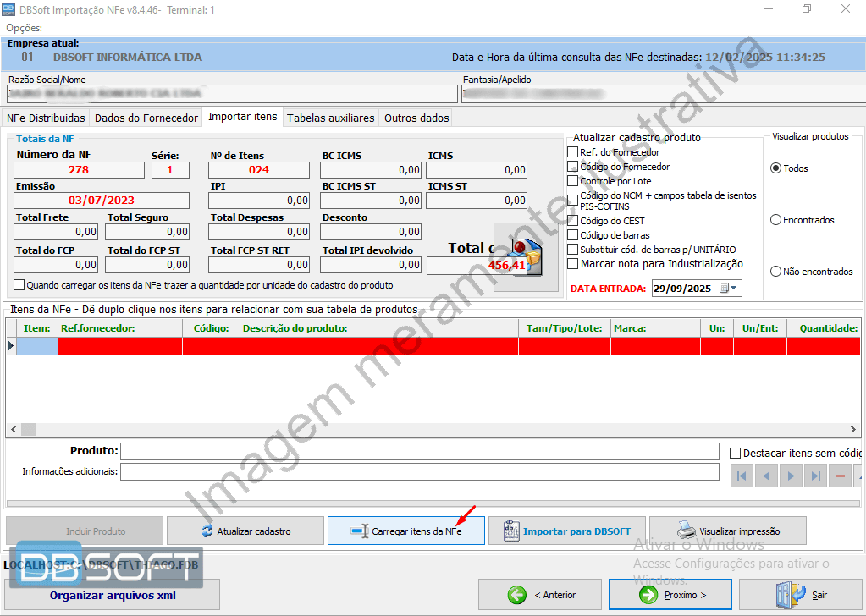Click the Sair exit door button
Viewport: 866px width, 616px height.
point(801,595)
